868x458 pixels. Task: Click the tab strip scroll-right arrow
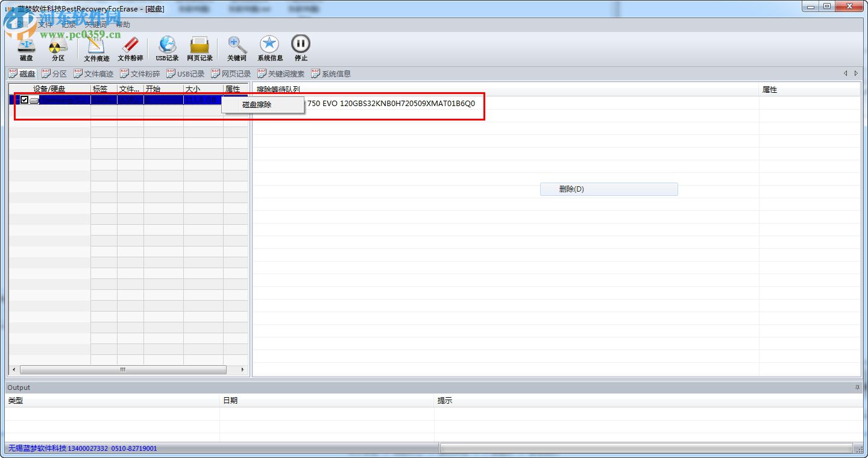pos(856,74)
